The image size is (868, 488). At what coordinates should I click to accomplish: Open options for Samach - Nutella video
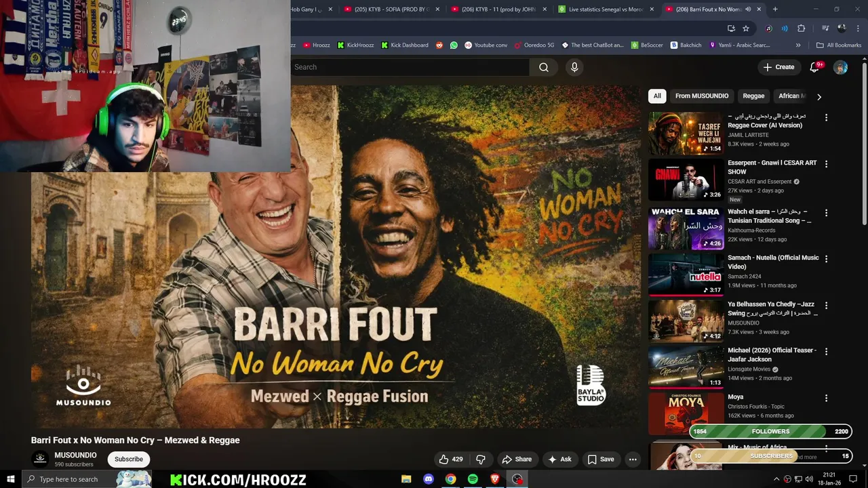pyautogui.click(x=826, y=259)
